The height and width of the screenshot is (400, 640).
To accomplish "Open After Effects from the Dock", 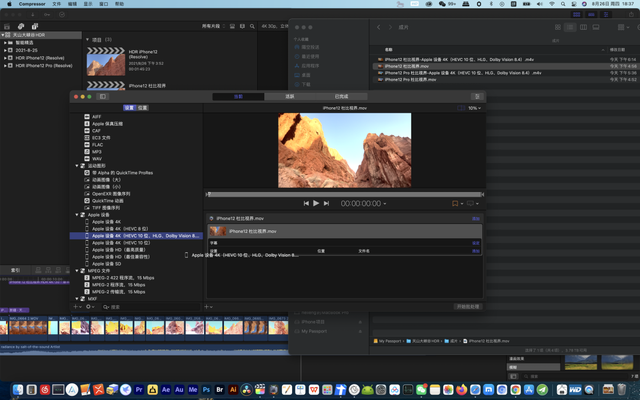I will [166, 389].
